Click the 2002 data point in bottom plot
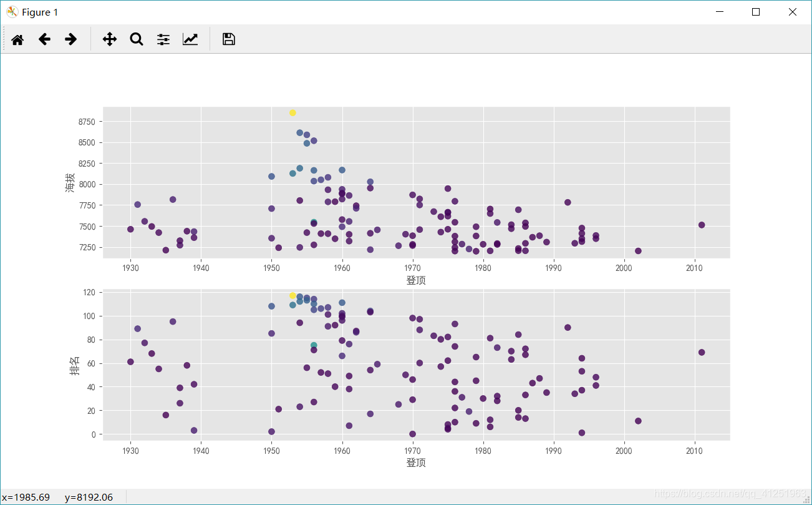Screen dimensions: 812x505 point(638,421)
